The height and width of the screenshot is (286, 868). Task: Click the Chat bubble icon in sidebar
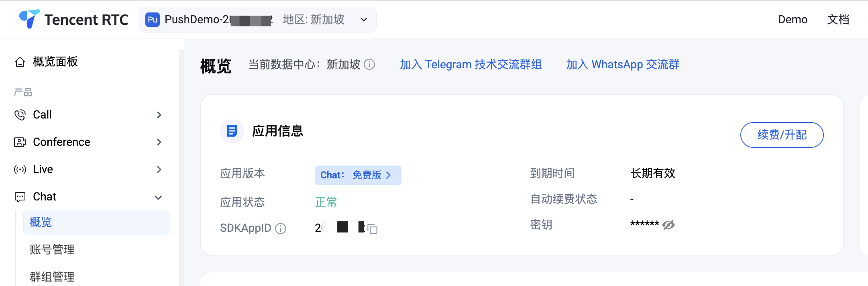pyautogui.click(x=20, y=197)
